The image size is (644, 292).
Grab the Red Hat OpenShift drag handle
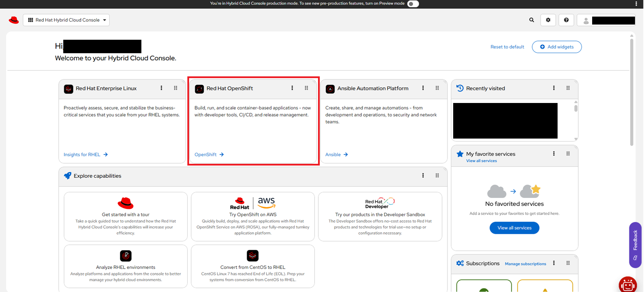(x=306, y=88)
